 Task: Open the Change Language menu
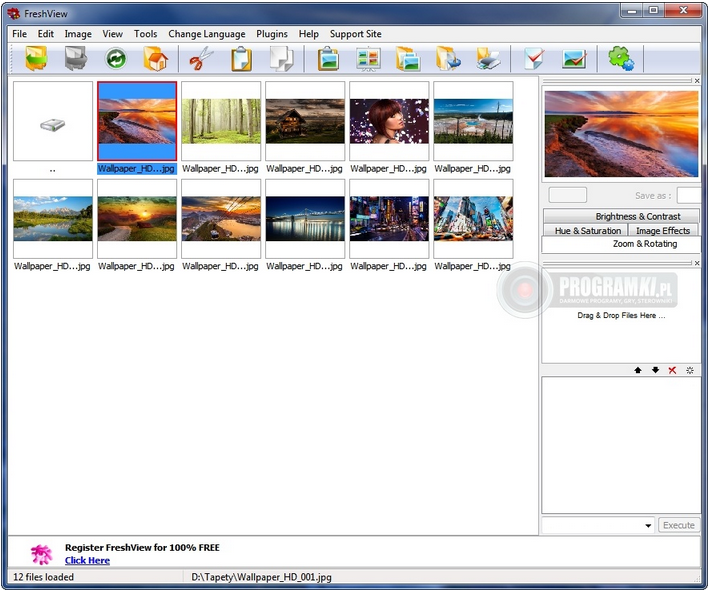point(206,34)
